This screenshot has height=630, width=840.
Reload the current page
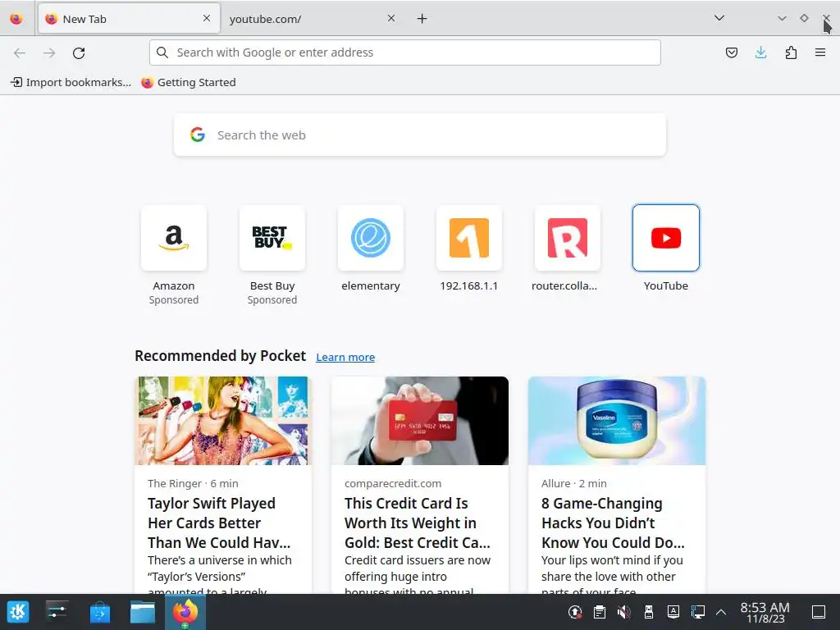(x=79, y=52)
